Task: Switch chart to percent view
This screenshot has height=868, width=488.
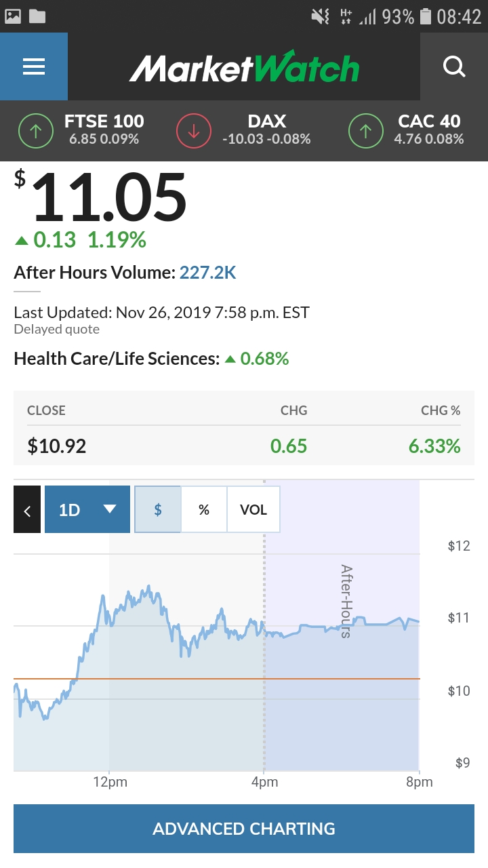Action: tap(204, 510)
